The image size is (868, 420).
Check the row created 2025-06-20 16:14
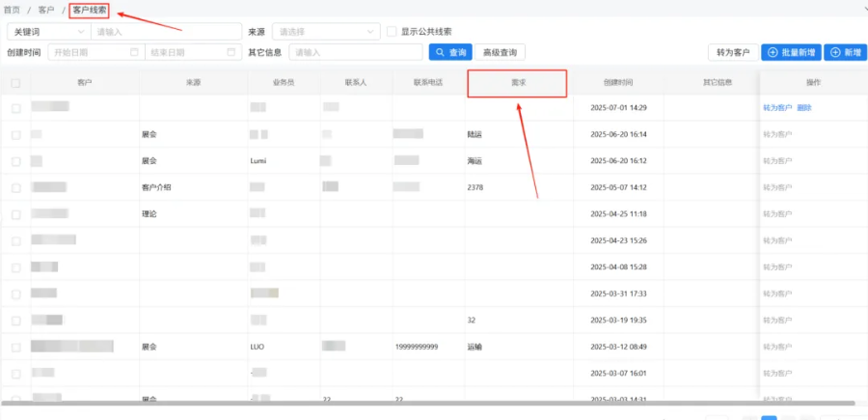pyautogui.click(x=16, y=134)
